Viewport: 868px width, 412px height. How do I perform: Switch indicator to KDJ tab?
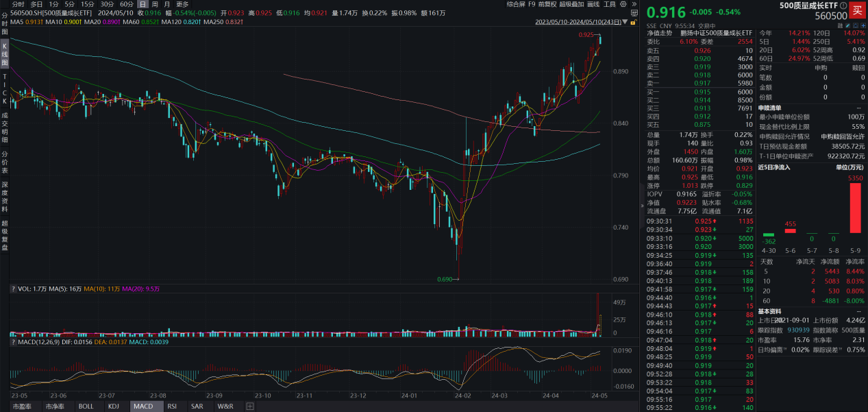[114, 407]
